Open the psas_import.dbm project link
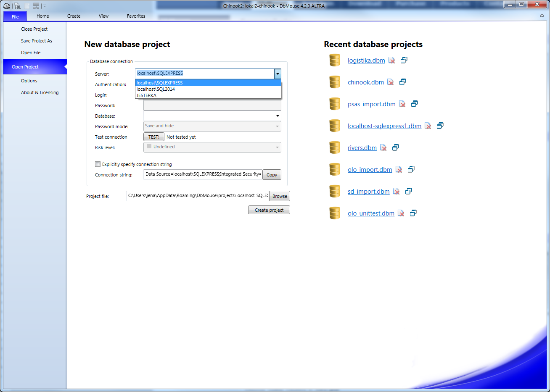The width and height of the screenshot is (550, 392). [x=372, y=104]
